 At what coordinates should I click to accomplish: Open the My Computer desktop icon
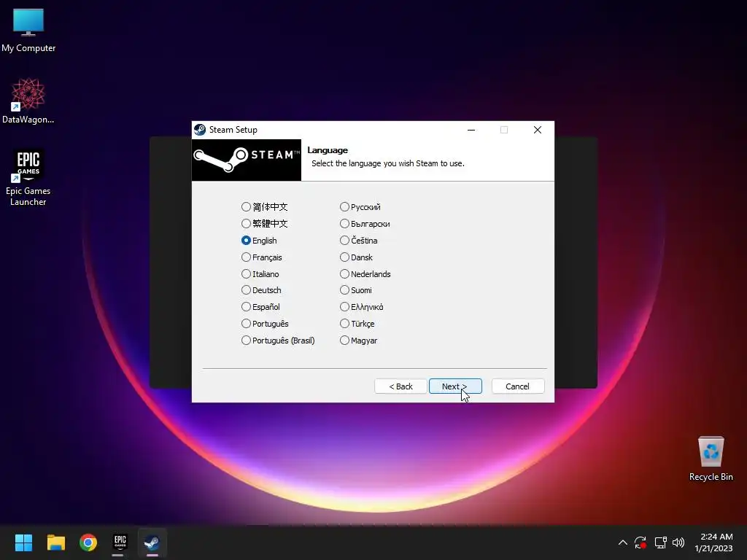28,31
